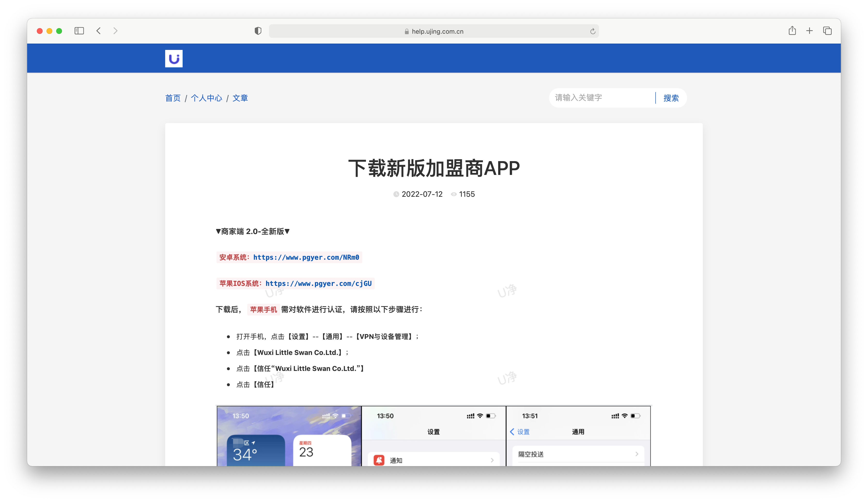This screenshot has height=502, width=868.
Task: Click the U logo in blue header
Action: click(x=174, y=59)
